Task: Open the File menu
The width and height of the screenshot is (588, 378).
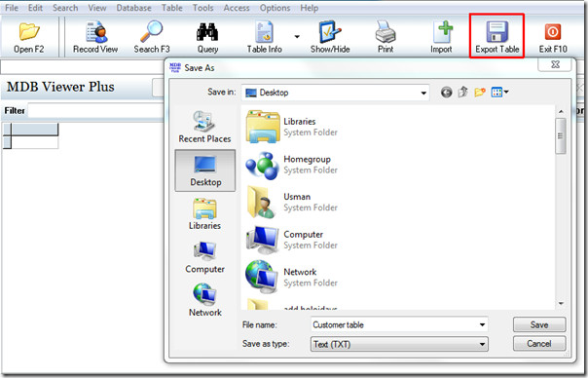Action: (x=12, y=8)
